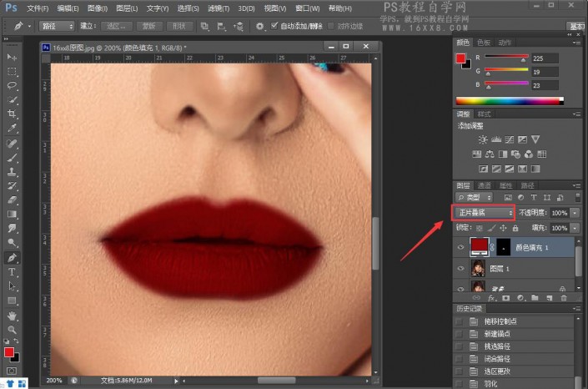Toggle lock image pixels icon
The image size is (588, 389).
click(491, 228)
